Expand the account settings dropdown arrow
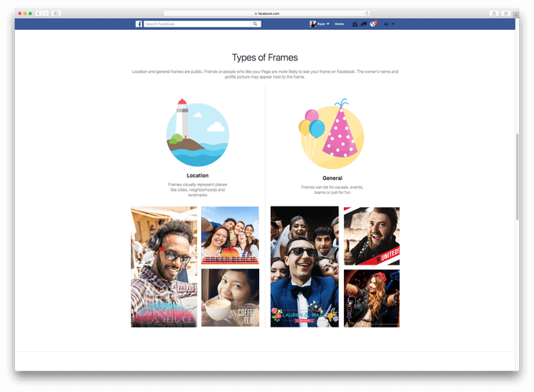 (393, 24)
